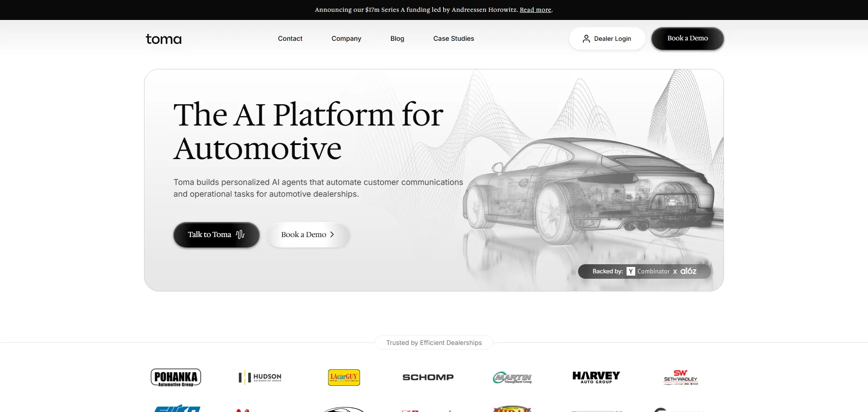Click the Harvey Auto Group logo
This screenshot has width=868, height=412.
[596, 377]
